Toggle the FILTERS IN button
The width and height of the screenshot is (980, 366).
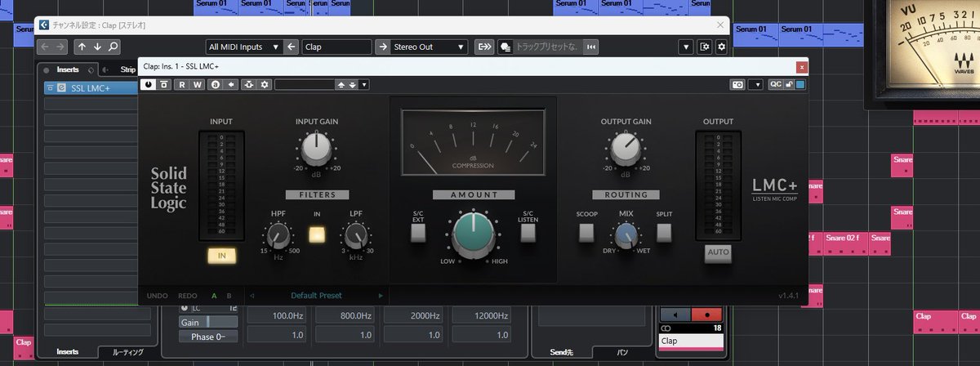(x=317, y=234)
